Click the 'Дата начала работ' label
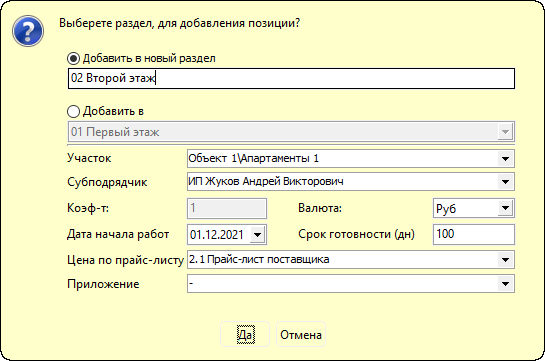This screenshot has width=545, height=361. pos(118,235)
